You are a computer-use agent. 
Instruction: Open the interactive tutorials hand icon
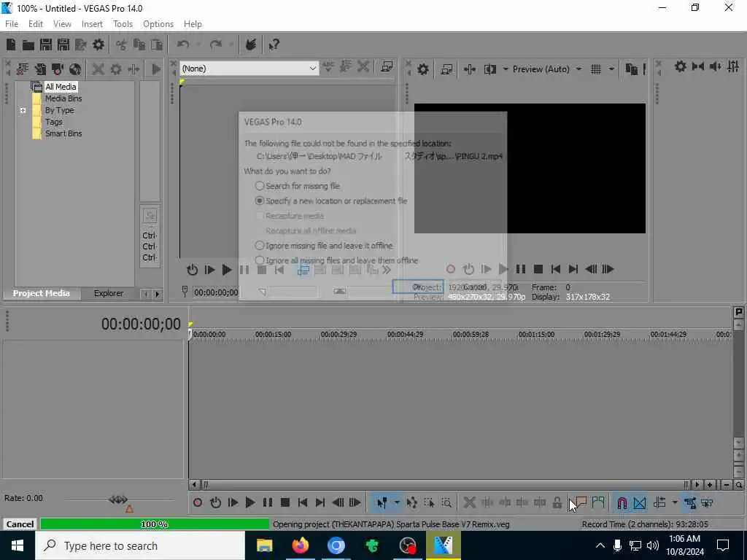pyautogui.click(x=251, y=44)
